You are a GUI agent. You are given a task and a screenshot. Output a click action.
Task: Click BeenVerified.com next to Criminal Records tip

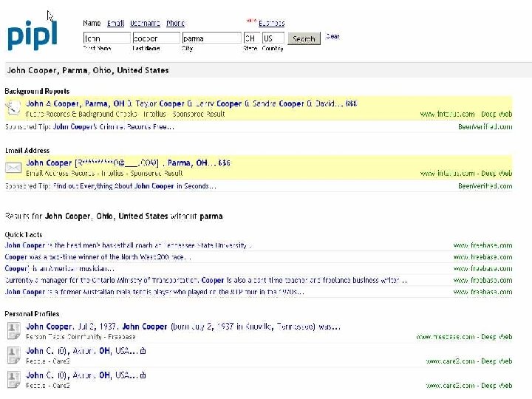click(x=485, y=127)
